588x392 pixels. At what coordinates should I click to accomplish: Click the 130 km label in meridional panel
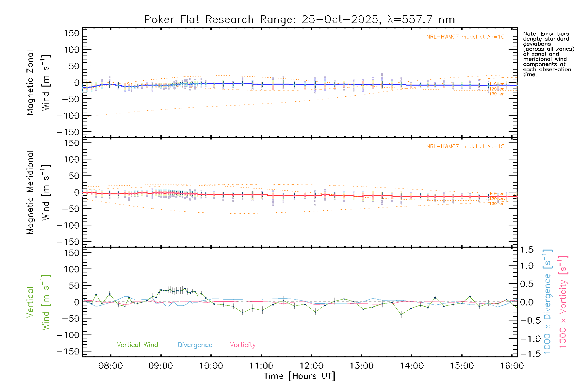coord(497,204)
